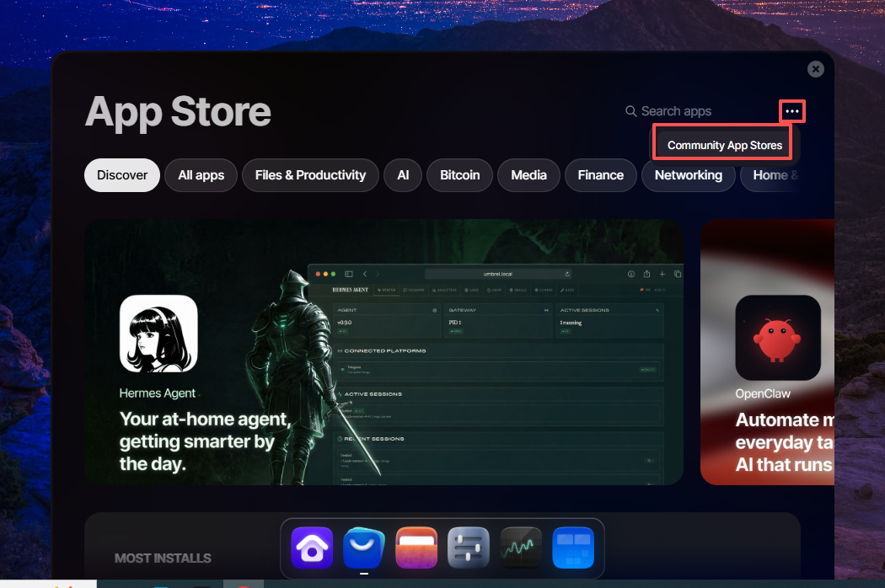
Task: Open the Finance category
Action: (600, 175)
